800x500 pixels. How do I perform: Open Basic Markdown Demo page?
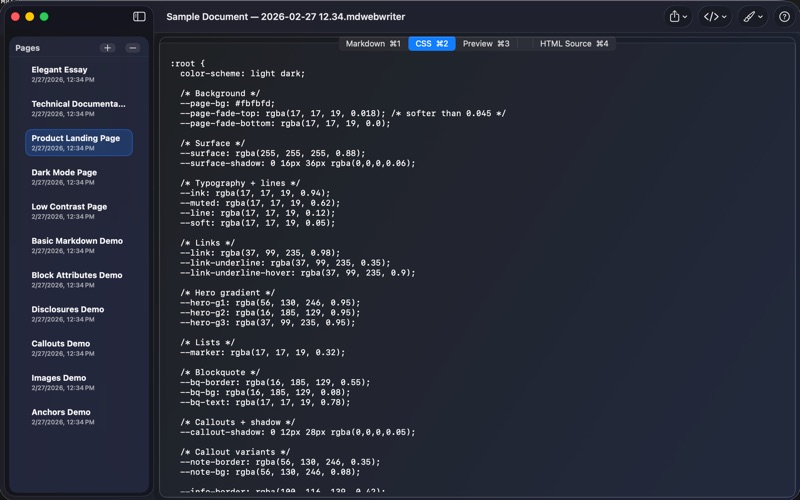click(x=79, y=245)
